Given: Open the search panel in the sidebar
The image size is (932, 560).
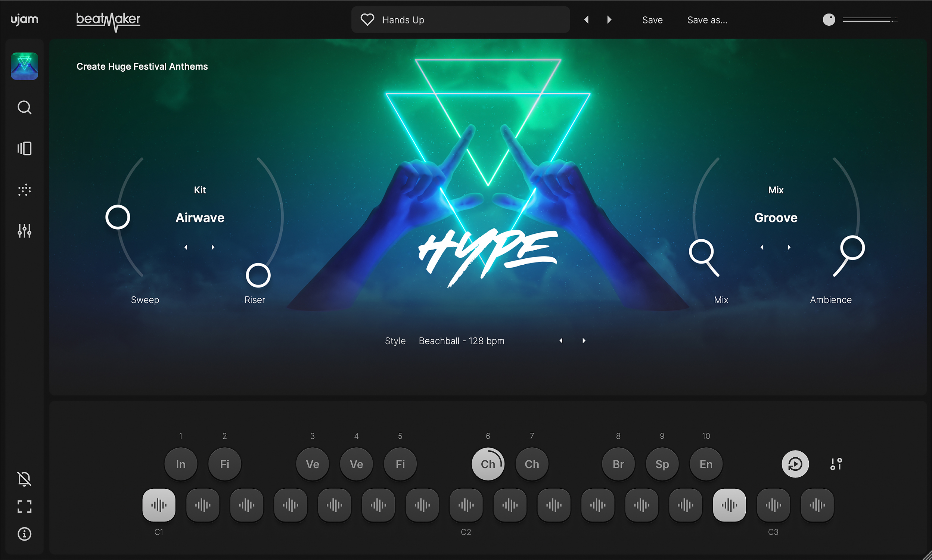Looking at the screenshot, I should point(24,108).
